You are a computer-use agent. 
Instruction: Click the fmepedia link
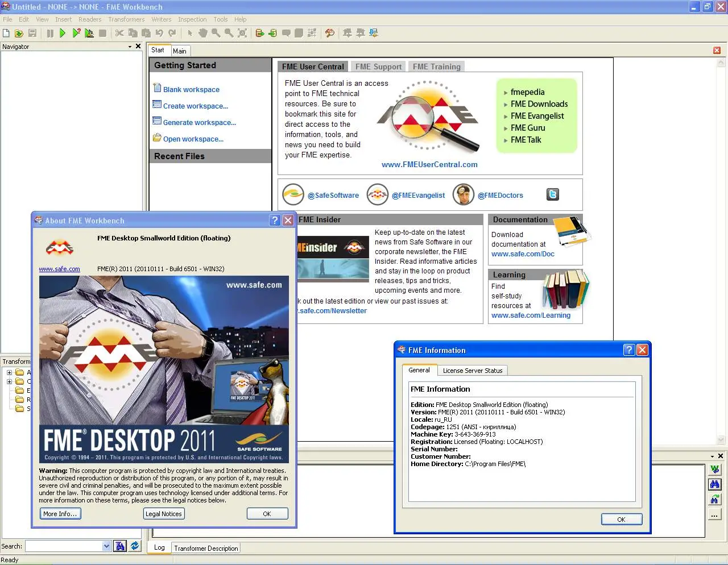pos(527,92)
